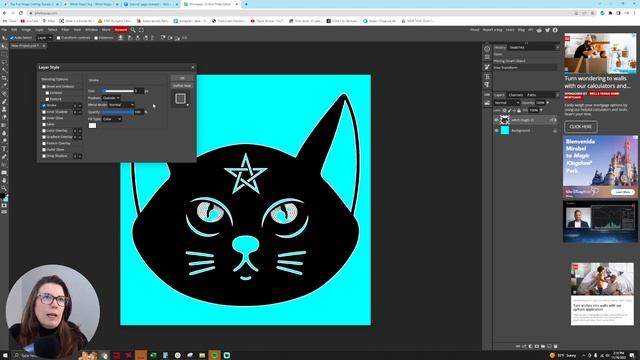Screen dimensions: 640x360
Task: Expand the layer Fill arrow in Layers panel
Action: [x=542, y=110]
